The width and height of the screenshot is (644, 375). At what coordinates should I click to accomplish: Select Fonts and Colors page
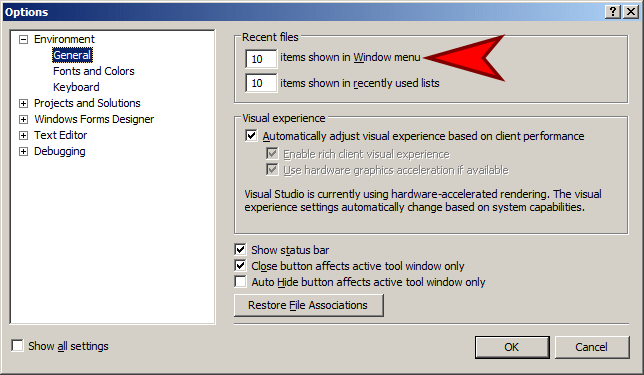(x=94, y=71)
